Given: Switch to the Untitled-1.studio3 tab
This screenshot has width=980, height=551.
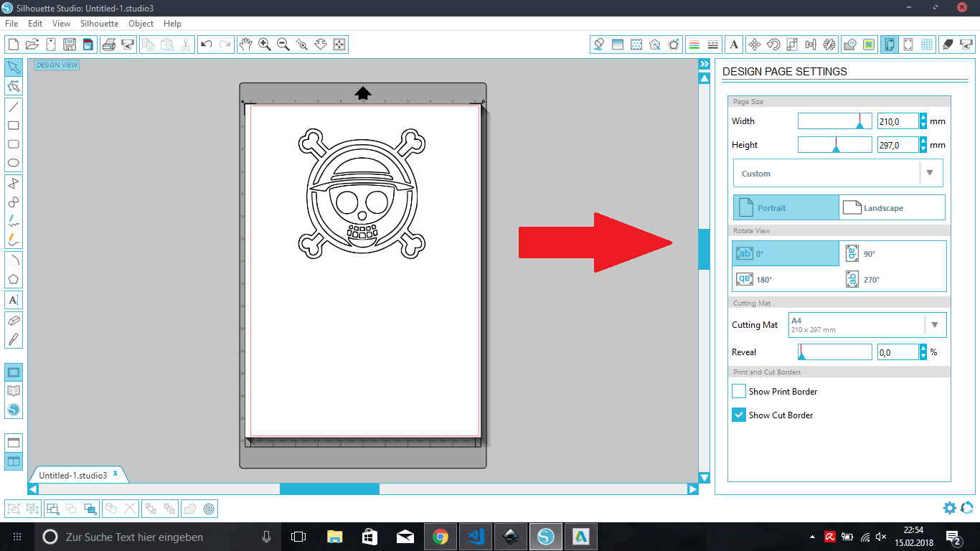Looking at the screenshot, I should [x=72, y=475].
